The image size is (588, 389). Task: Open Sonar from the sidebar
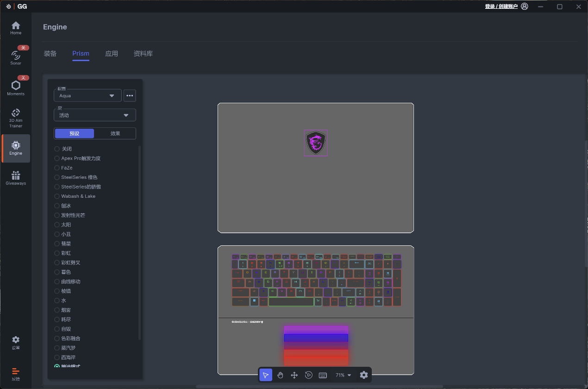tap(16, 57)
